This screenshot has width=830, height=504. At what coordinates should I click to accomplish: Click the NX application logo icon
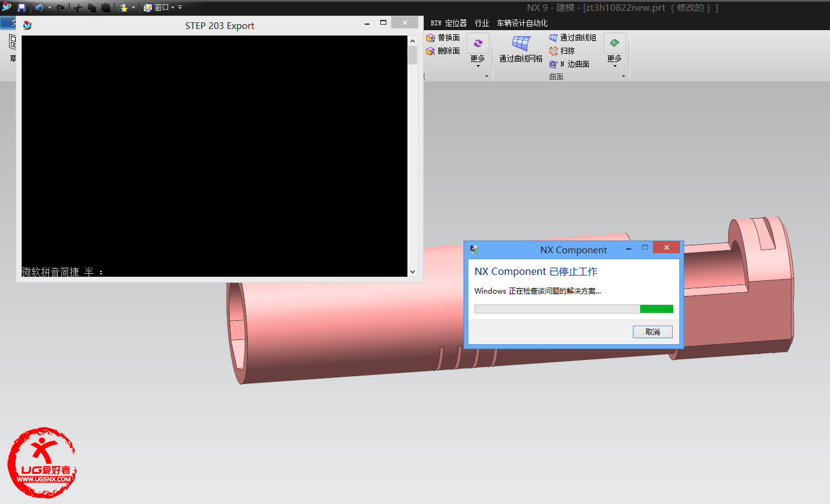7,7
